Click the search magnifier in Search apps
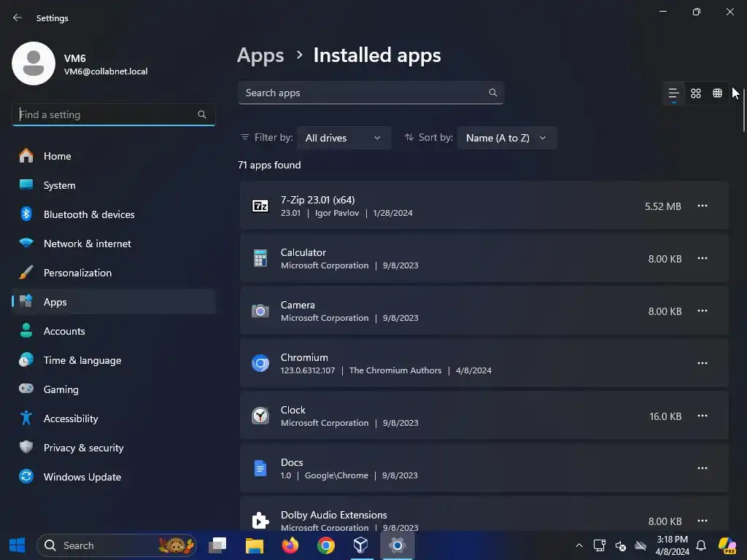This screenshot has height=560, width=747. [x=493, y=93]
